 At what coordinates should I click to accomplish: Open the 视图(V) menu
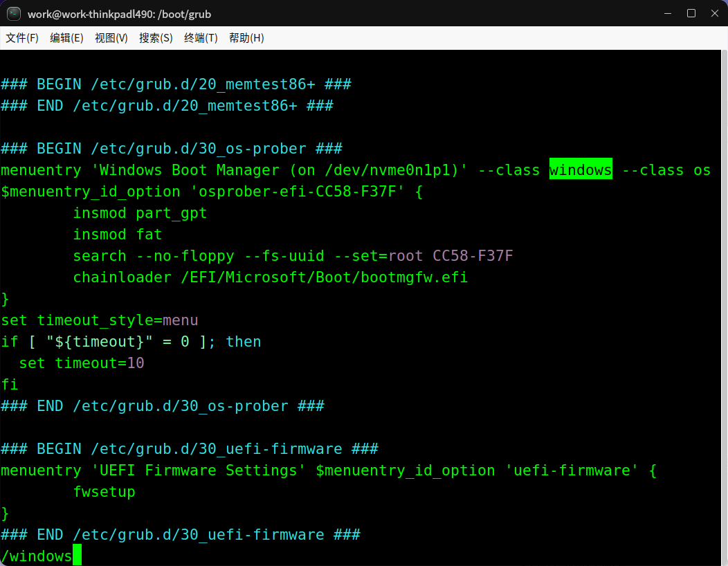[x=111, y=38]
